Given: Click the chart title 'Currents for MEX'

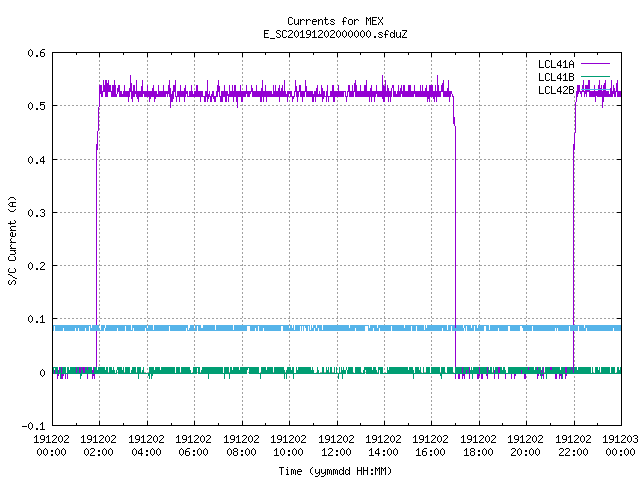Looking at the screenshot, I should point(335,21).
